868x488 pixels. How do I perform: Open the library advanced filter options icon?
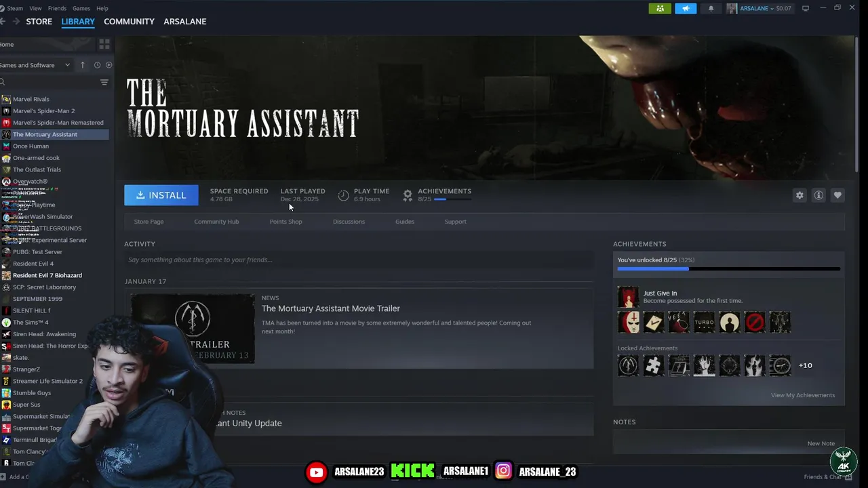click(x=104, y=82)
